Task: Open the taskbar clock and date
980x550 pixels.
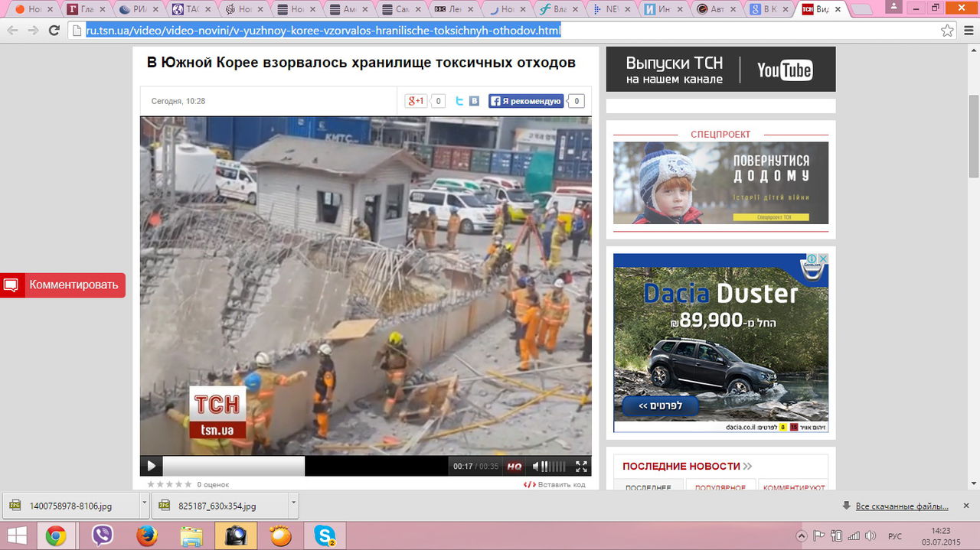Action: point(941,535)
